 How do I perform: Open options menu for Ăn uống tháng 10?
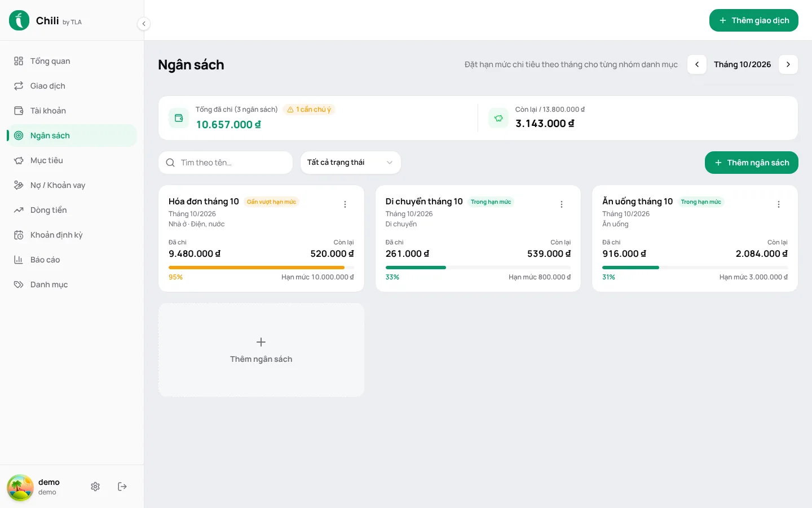[779, 204]
